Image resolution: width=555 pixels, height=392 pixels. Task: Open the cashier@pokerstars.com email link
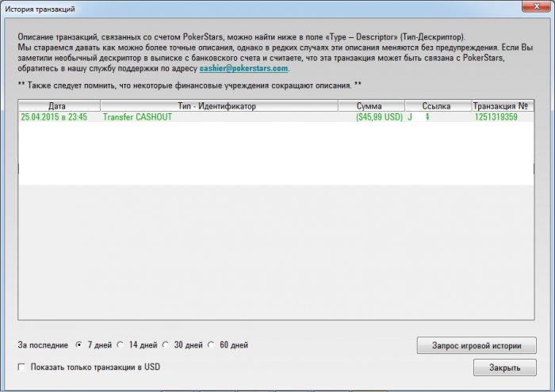(243, 68)
